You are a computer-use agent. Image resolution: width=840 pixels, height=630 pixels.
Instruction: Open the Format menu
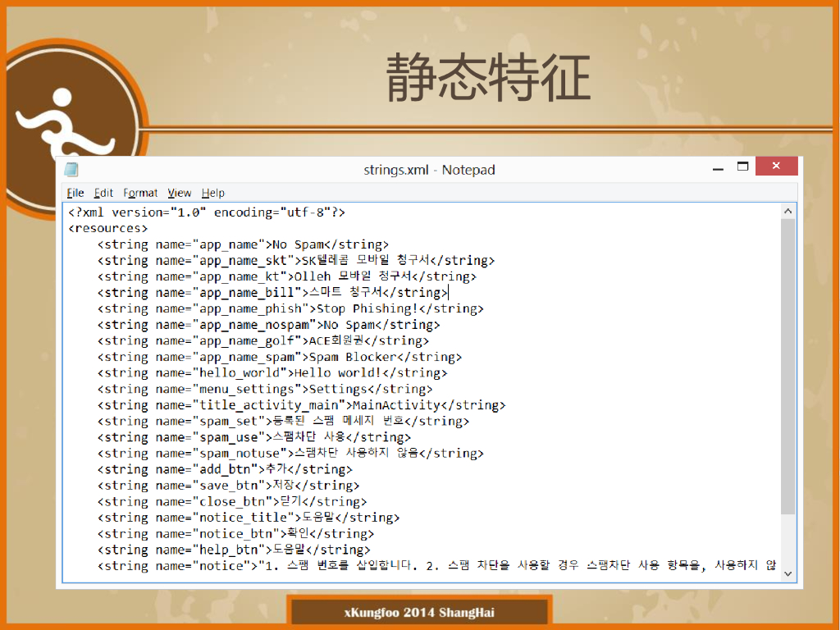140,193
